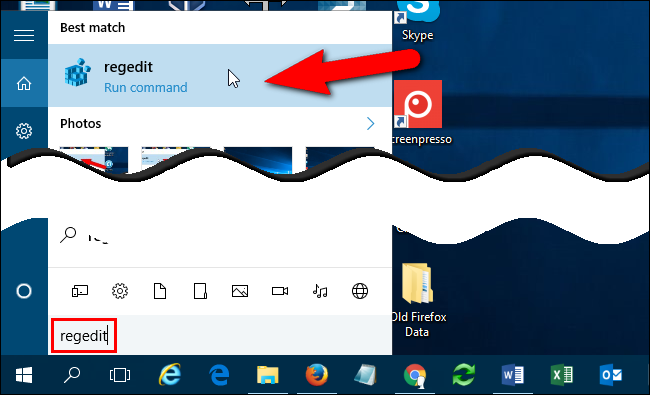Click the Photos section heading

80,124
